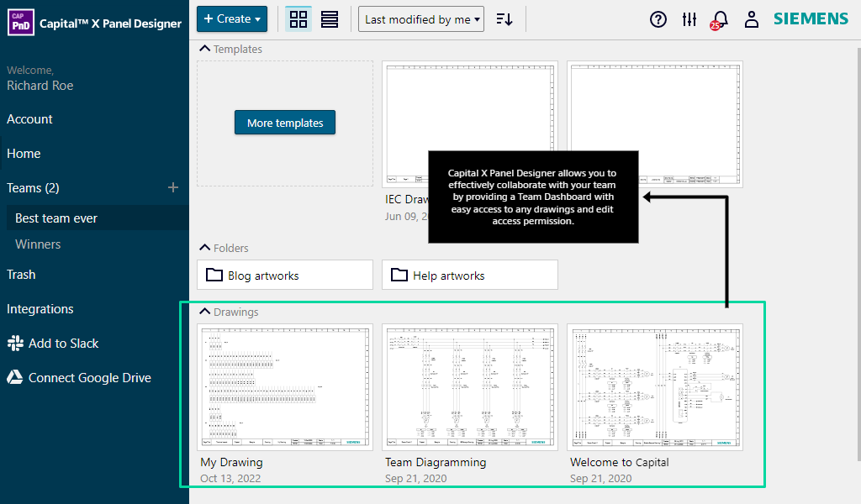Click the Blog artworks folder icon
The height and width of the screenshot is (504, 861).
214,275
